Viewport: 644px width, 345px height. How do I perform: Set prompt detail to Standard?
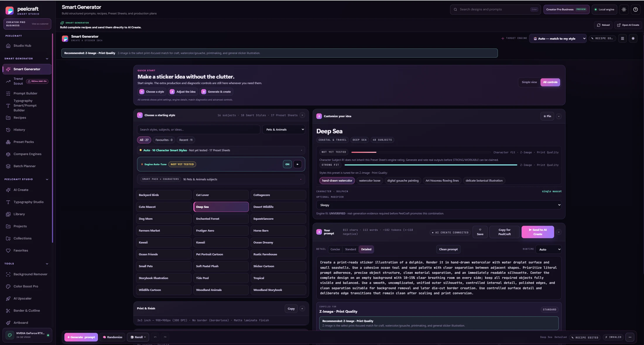(x=350, y=249)
